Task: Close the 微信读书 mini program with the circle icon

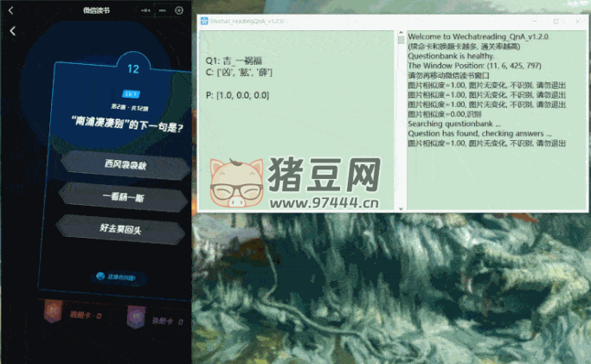Action: click(179, 10)
